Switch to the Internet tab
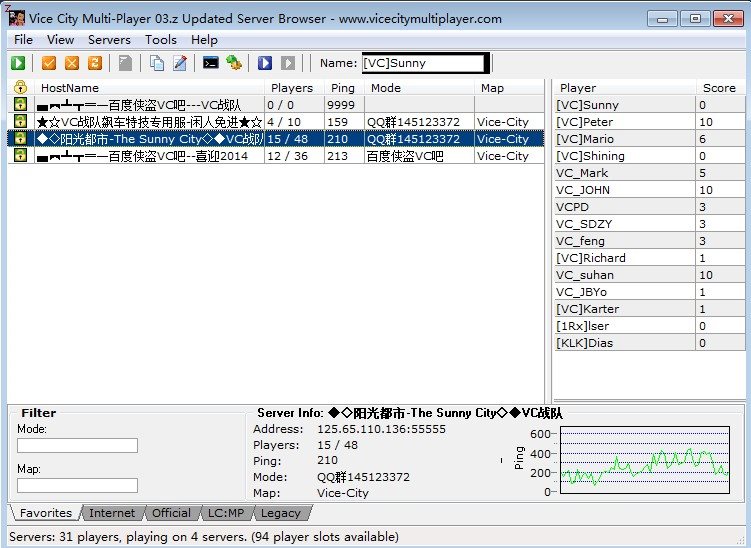The height and width of the screenshot is (548, 751). point(112,513)
